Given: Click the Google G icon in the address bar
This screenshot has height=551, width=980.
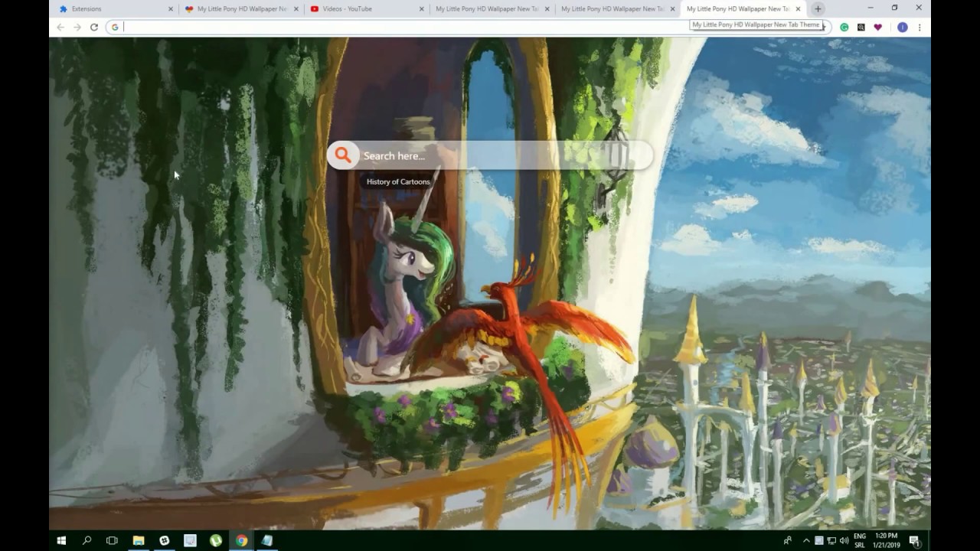Looking at the screenshot, I should click(115, 28).
